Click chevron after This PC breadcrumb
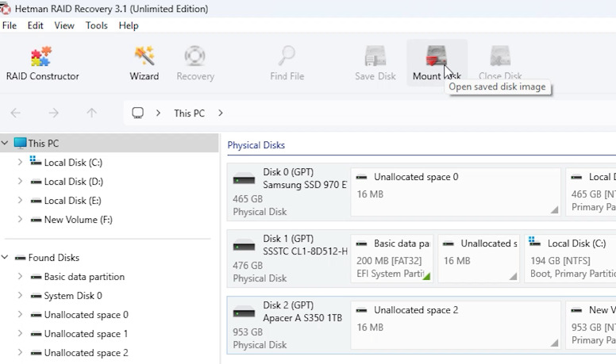The width and height of the screenshot is (616, 364). point(221,113)
